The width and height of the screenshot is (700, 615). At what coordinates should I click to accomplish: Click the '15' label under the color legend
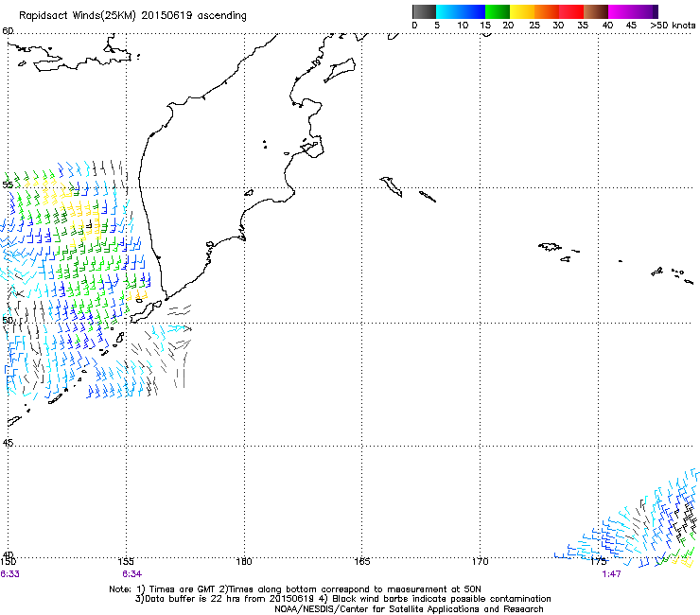click(x=485, y=26)
